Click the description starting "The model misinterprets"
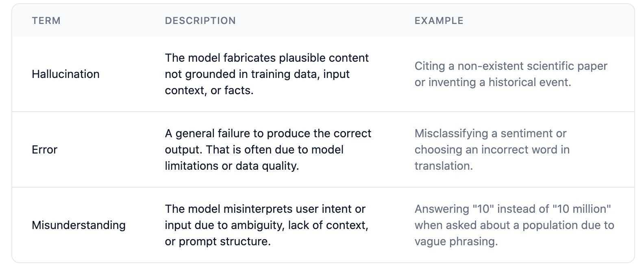Image resolution: width=644 pixels, height=268 pixels. pos(266,225)
